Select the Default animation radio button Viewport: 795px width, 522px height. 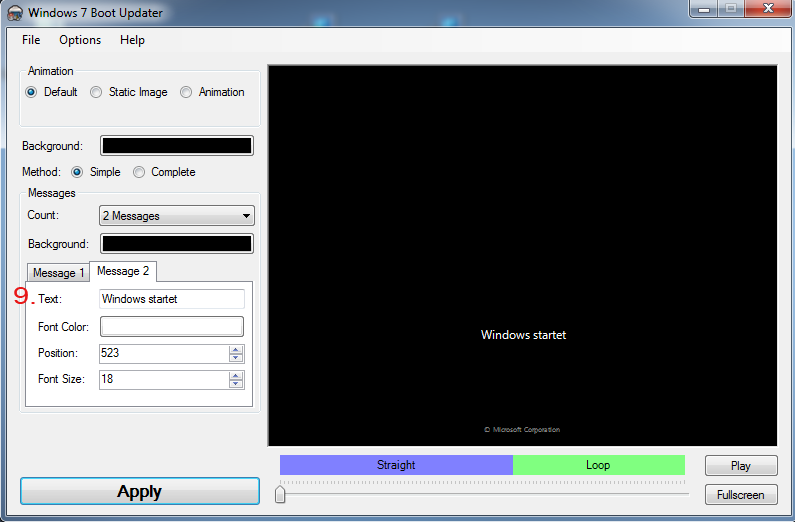pyautogui.click(x=31, y=92)
